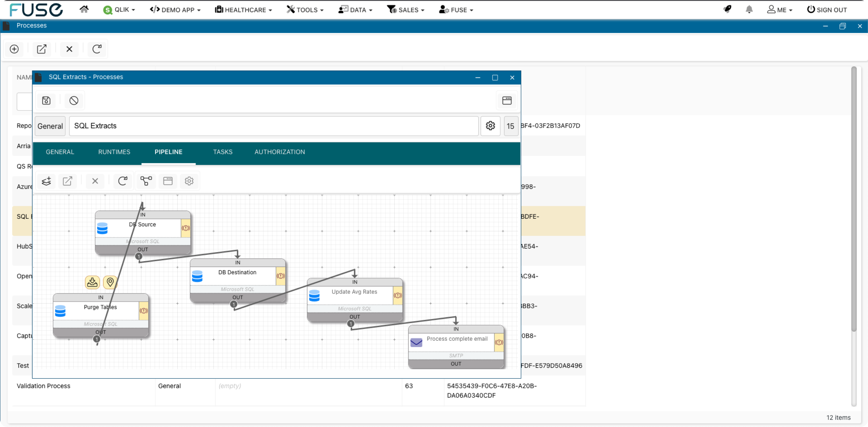The width and height of the screenshot is (868, 427).
Task: Open the AUTHORIZATION tab
Action: point(280,152)
